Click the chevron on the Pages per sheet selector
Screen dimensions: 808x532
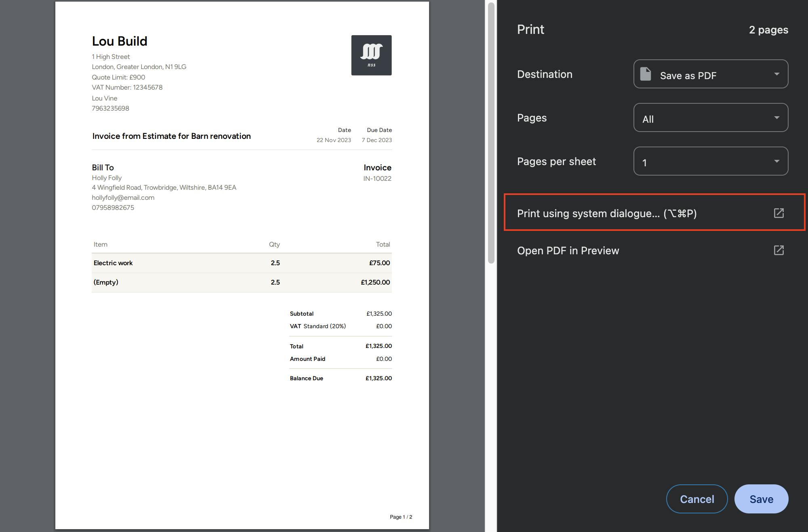click(777, 161)
